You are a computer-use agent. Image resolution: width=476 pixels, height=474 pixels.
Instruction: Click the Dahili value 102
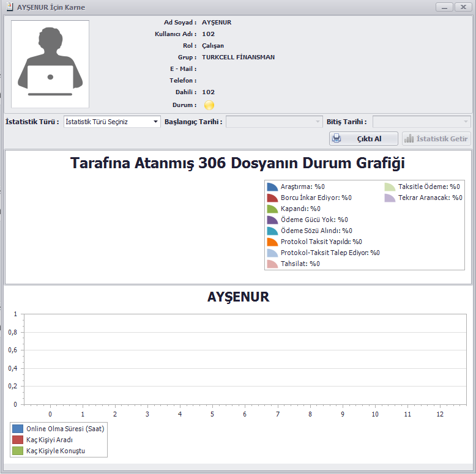point(208,92)
